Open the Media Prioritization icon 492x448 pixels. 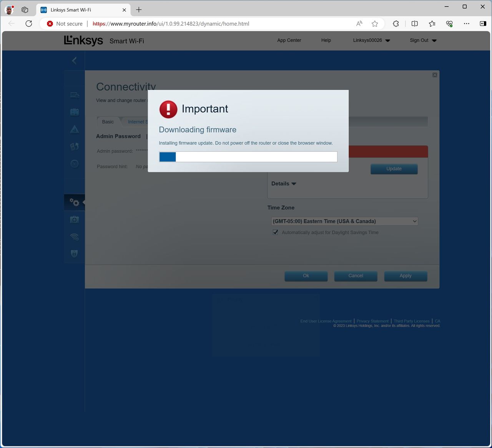[x=75, y=146]
